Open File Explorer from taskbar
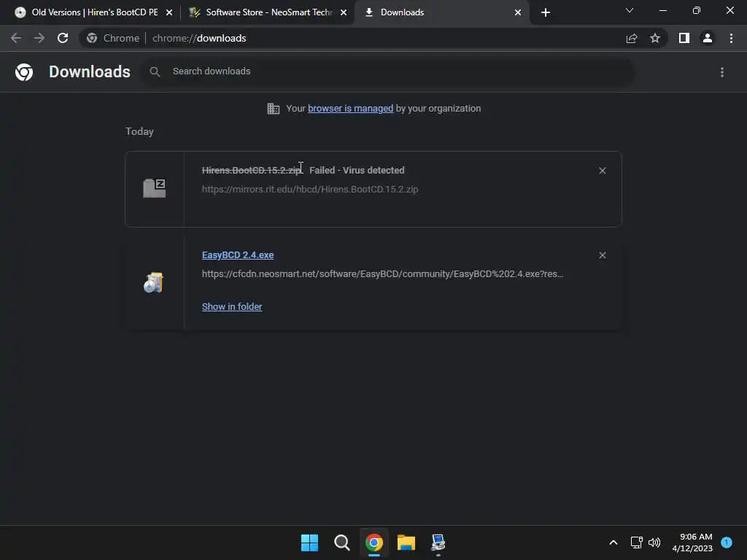Image resolution: width=747 pixels, height=560 pixels. point(406,542)
